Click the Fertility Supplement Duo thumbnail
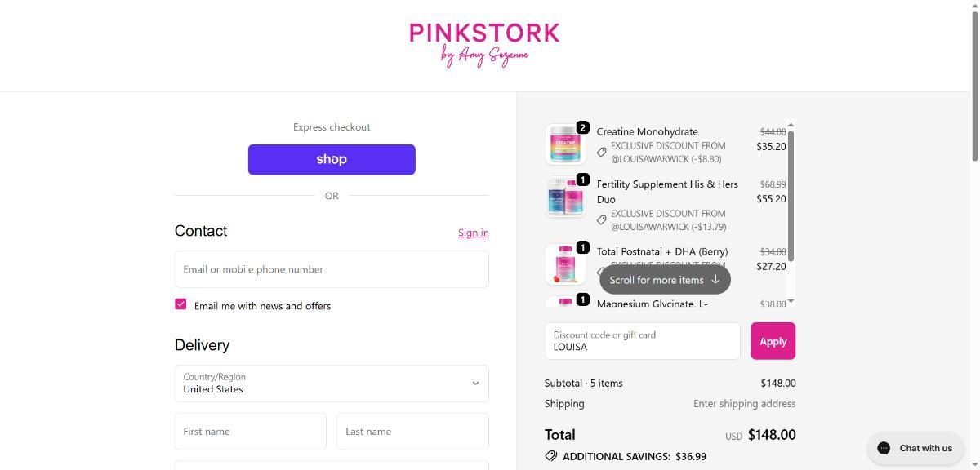980x470 pixels. pyautogui.click(x=565, y=197)
